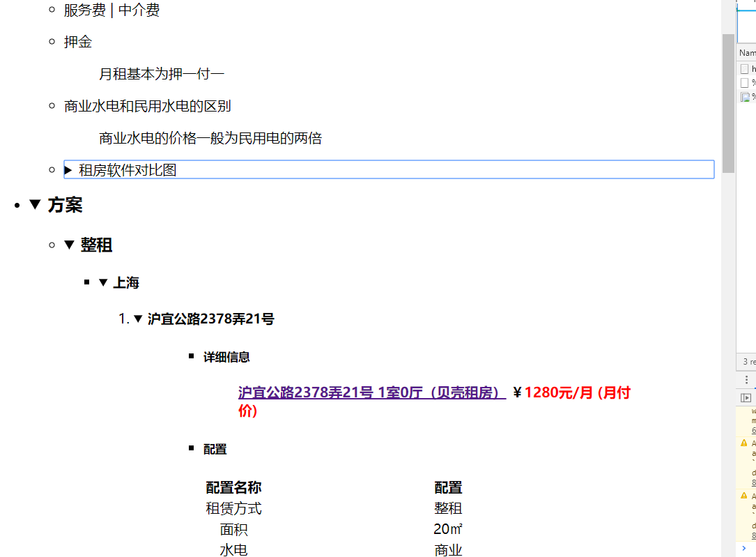The height and width of the screenshot is (557, 756).
Task: Click the second console warning triangle icon
Action: pos(744,495)
